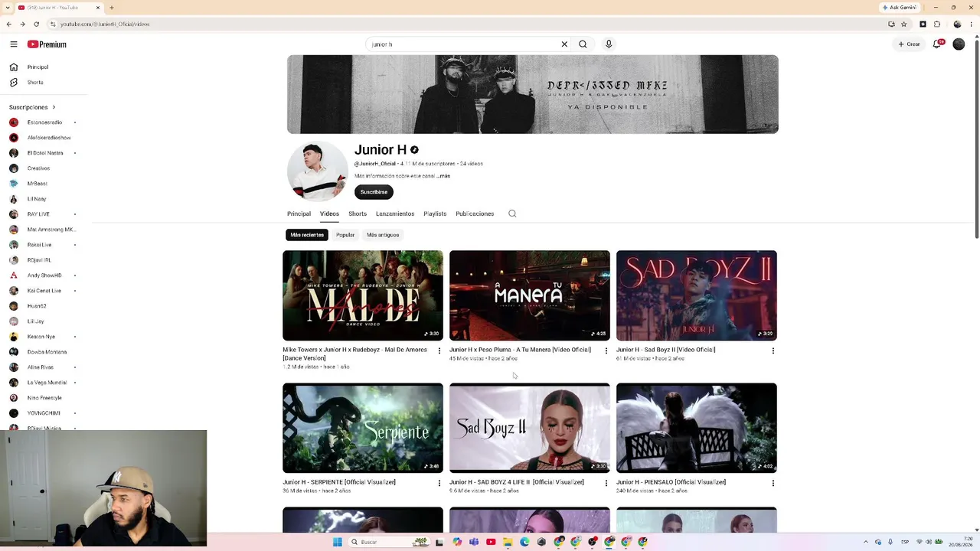Play the A Tu Manera video thumbnail

[530, 295]
